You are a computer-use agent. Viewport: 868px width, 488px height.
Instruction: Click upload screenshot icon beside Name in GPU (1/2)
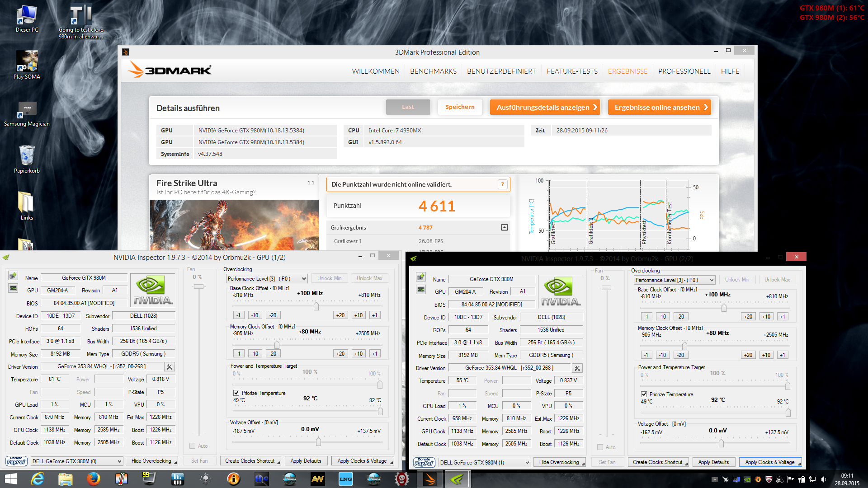tap(13, 276)
